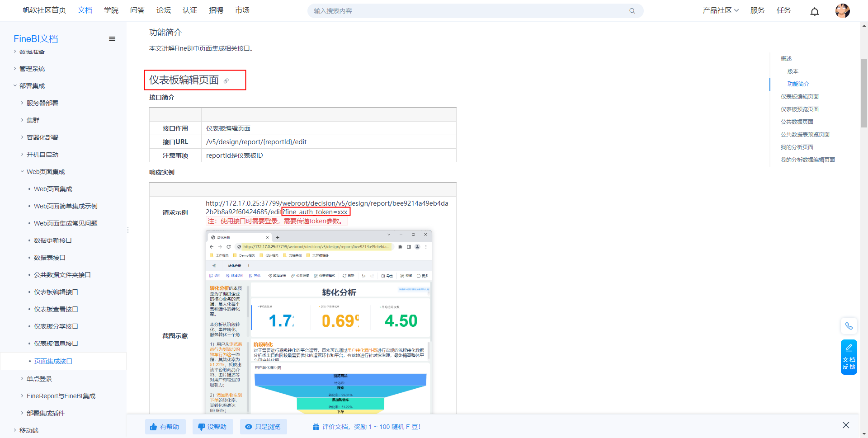Copy anchor link beside 仪表板编辑页面 heading
Viewport: 868px width, 438px height.
click(x=226, y=81)
